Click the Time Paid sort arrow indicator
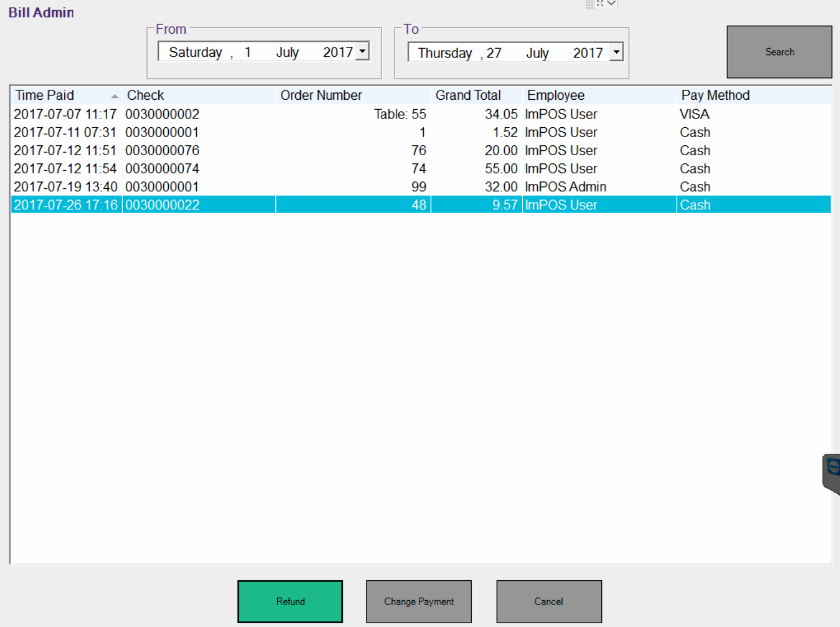The width and height of the screenshot is (840, 627). tap(115, 96)
